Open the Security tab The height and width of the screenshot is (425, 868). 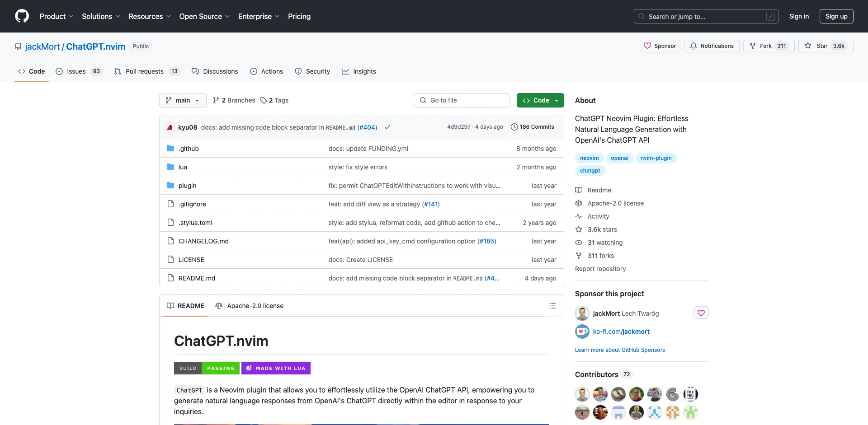pyautogui.click(x=312, y=71)
